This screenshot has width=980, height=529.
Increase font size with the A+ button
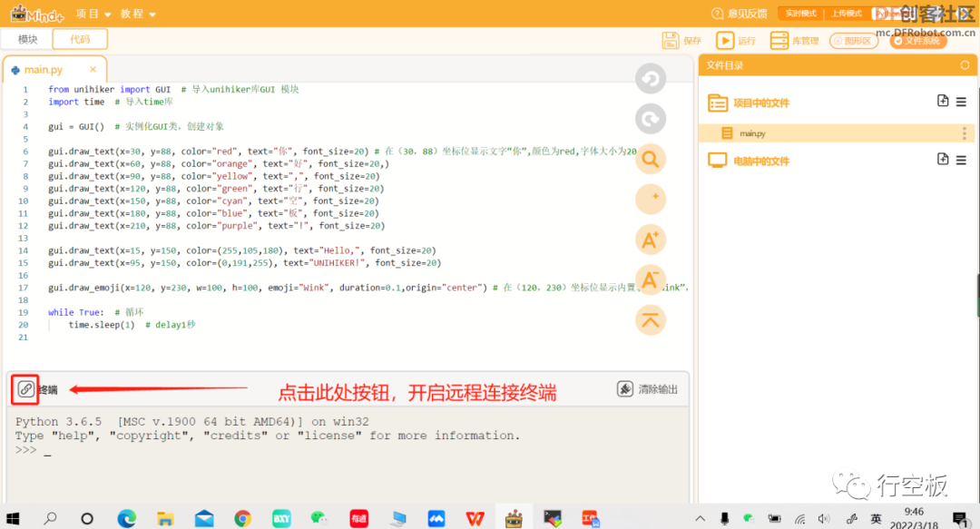pyautogui.click(x=650, y=240)
